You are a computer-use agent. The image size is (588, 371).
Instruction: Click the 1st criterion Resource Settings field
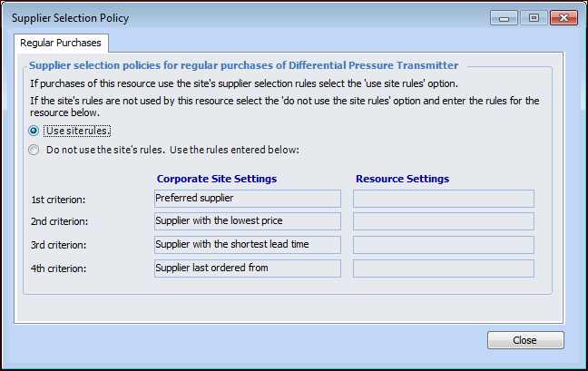[x=443, y=198]
